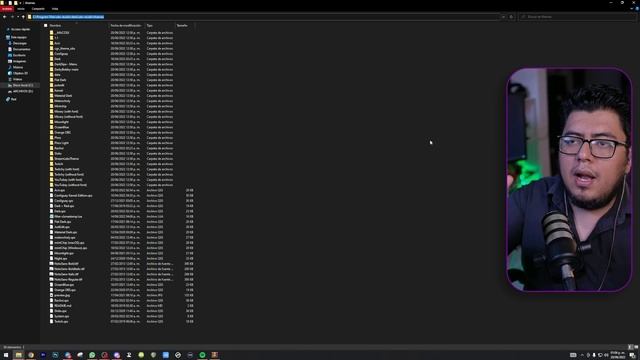
Task: Switch to large icons view layout
Action: click(636, 347)
